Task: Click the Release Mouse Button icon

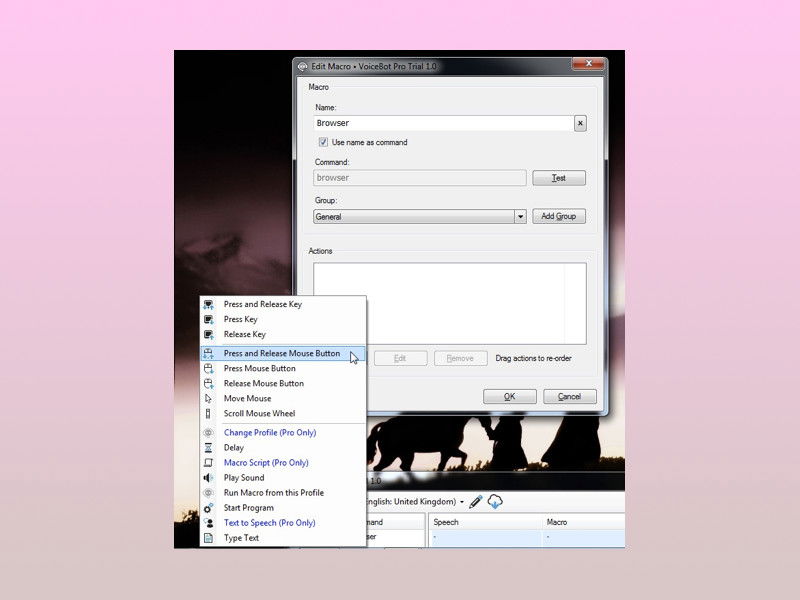Action: pos(208,383)
